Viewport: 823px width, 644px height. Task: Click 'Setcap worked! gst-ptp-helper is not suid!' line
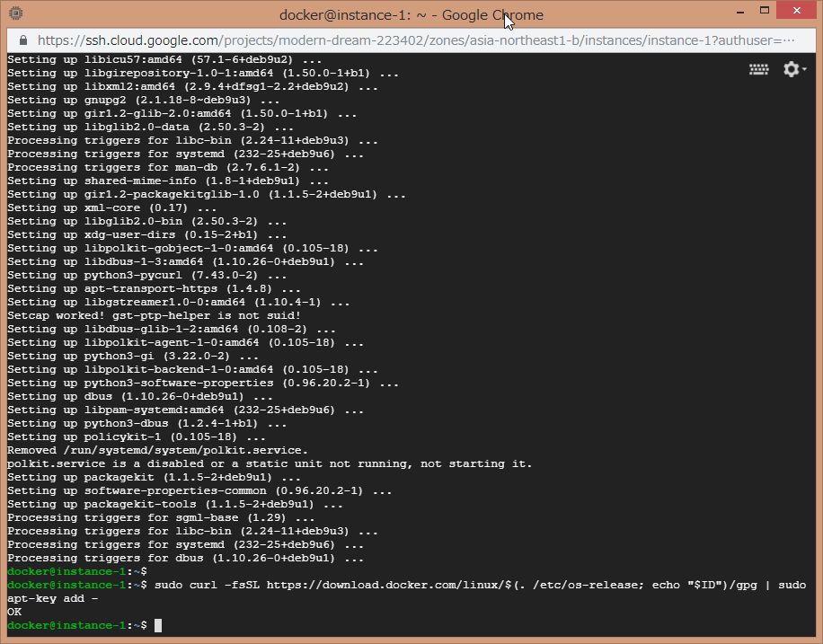[x=154, y=315]
